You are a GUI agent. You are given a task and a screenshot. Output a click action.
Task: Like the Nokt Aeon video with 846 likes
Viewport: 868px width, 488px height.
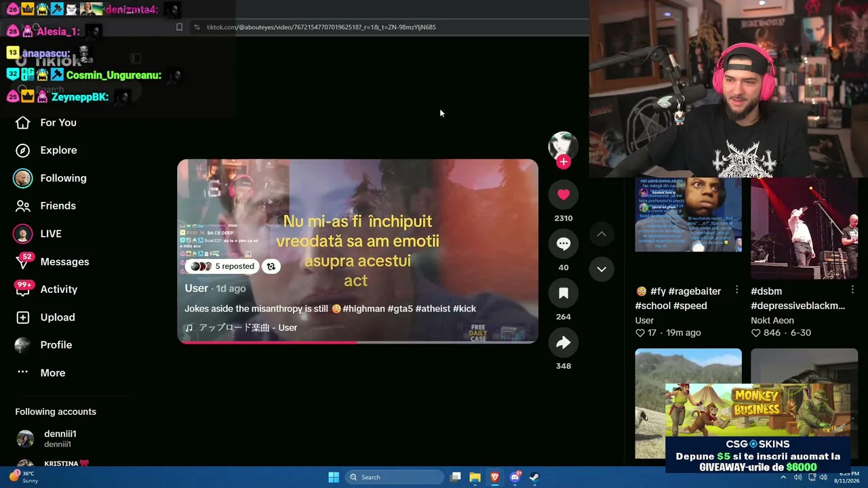(x=756, y=333)
